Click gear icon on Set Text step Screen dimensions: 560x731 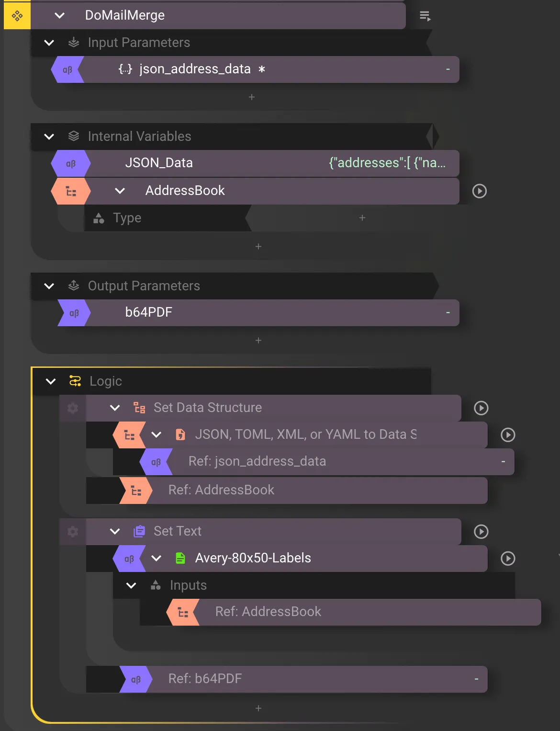click(x=73, y=531)
